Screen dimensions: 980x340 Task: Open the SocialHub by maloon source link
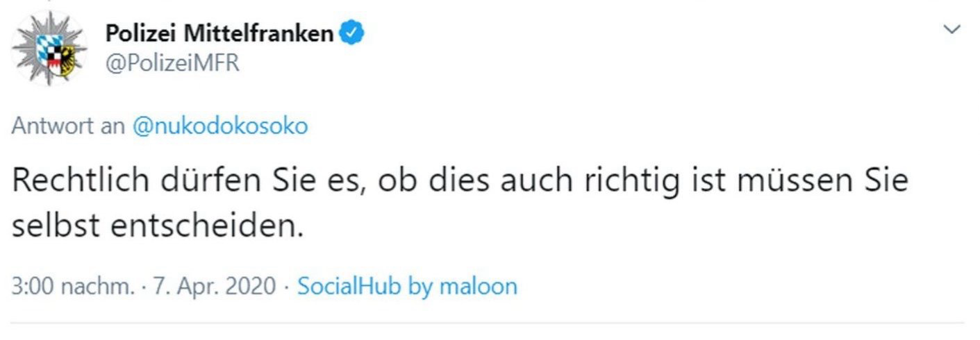(x=407, y=286)
